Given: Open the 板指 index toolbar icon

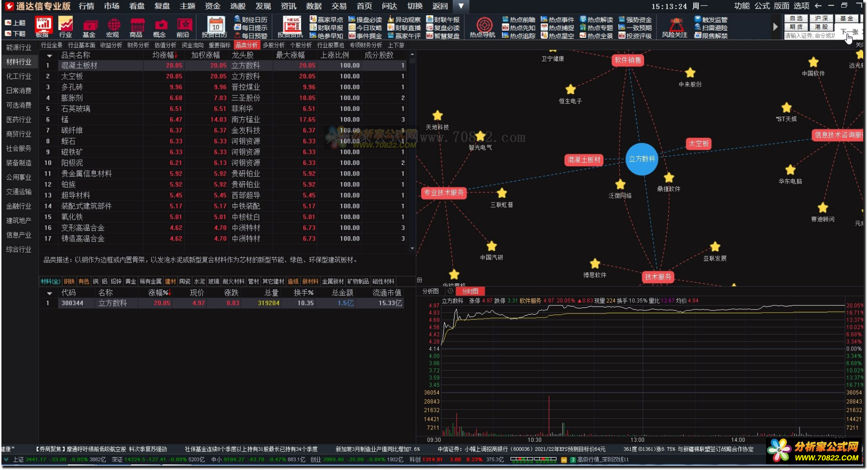Looking at the screenshot, I should click(43, 27).
